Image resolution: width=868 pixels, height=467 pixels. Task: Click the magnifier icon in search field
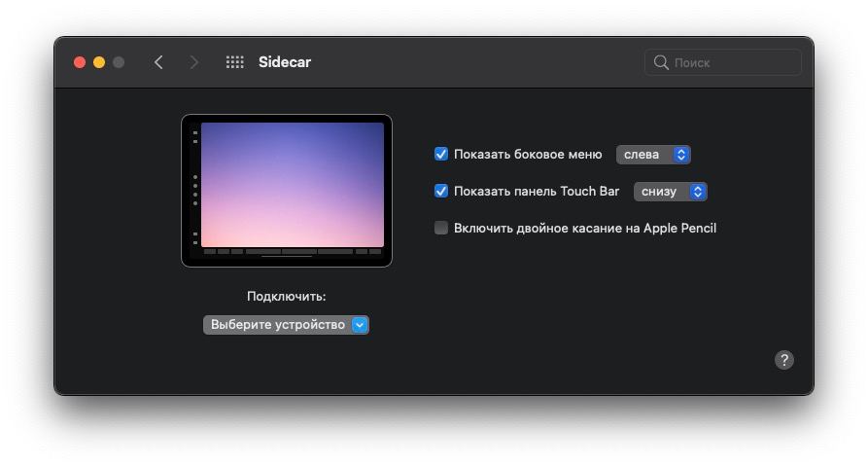tap(661, 62)
